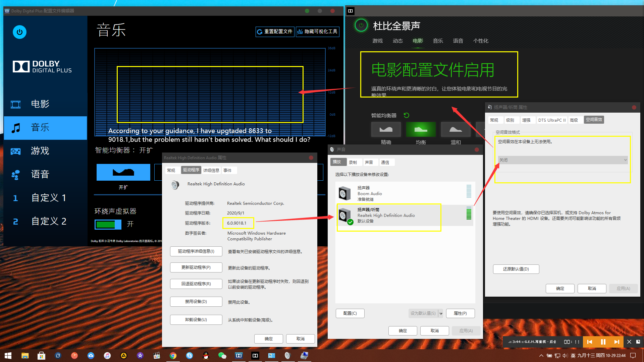The height and width of the screenshot is (362, 644).
Task: Click 属性(P) button in 声音 dialog
Action: click(460, 313)
